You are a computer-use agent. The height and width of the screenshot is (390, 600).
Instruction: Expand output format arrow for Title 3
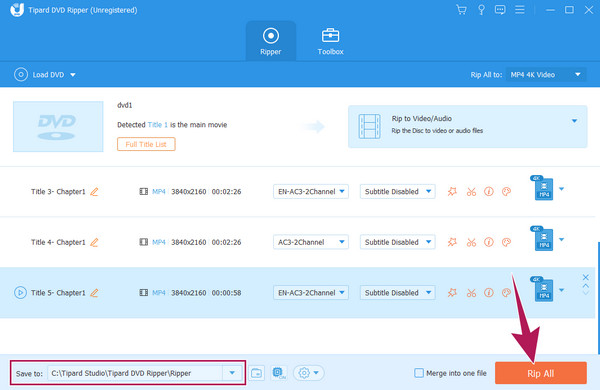tap(561, 189)
